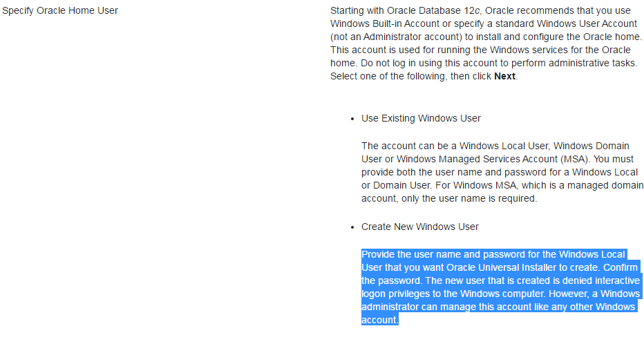Click the "Create New Windows User" bullet text
This screenshot has width=644, height=344.
coord(419,227)
